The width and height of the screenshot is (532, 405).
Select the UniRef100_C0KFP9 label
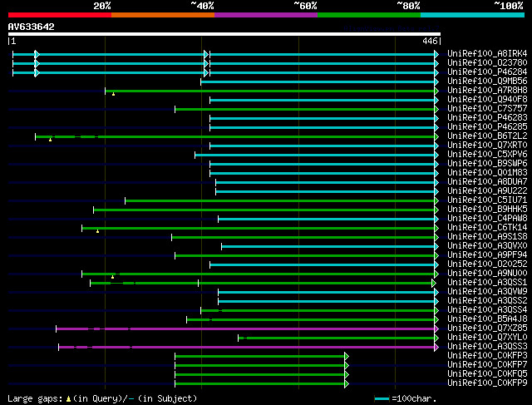[487, 383]
